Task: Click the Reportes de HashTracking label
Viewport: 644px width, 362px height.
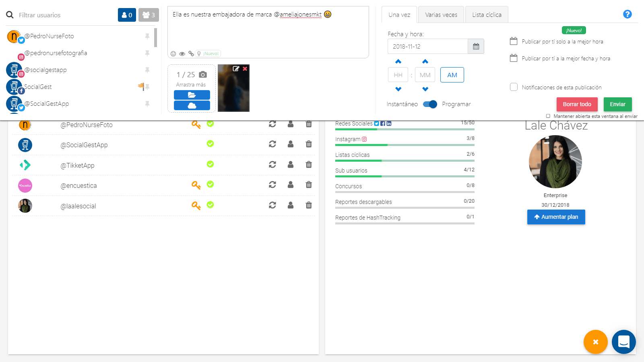Action: [x=368, y=218]
